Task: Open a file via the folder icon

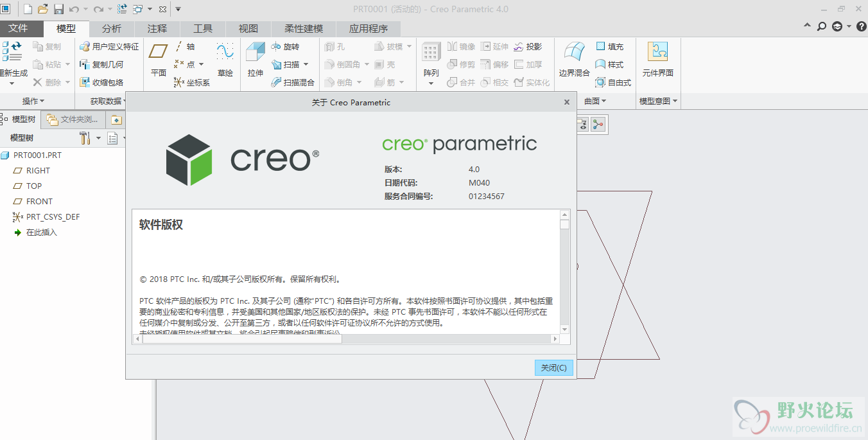Action: click(x=43, y=9)
